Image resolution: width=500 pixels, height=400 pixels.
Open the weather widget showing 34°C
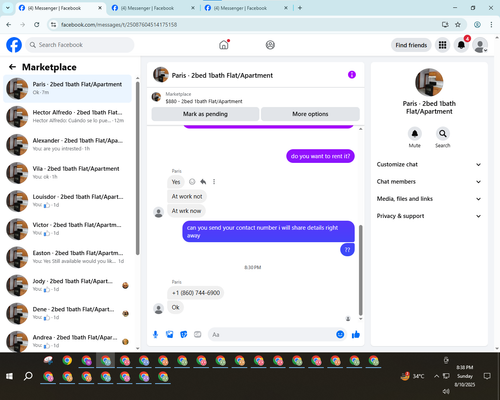[x=412, y=376]
